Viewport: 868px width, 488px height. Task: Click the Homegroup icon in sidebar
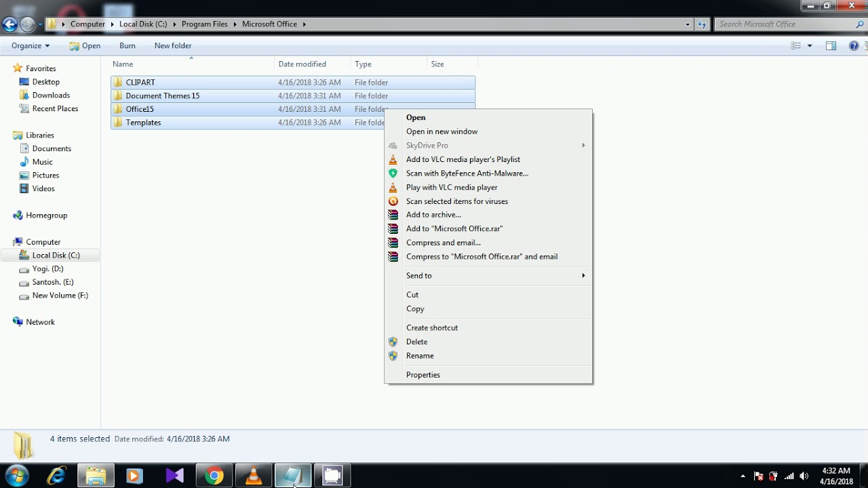18,216
